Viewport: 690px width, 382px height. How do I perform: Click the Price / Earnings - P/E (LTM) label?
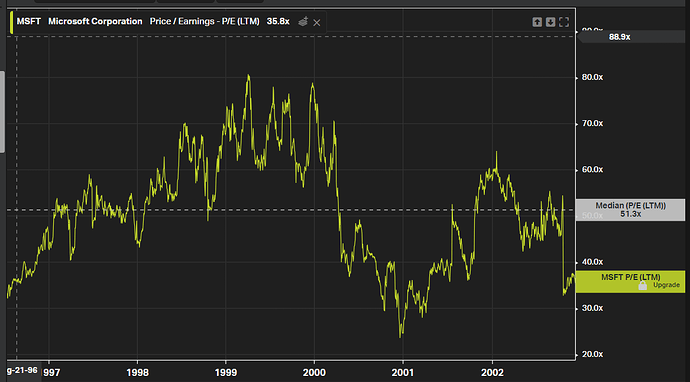pos(205,22)
